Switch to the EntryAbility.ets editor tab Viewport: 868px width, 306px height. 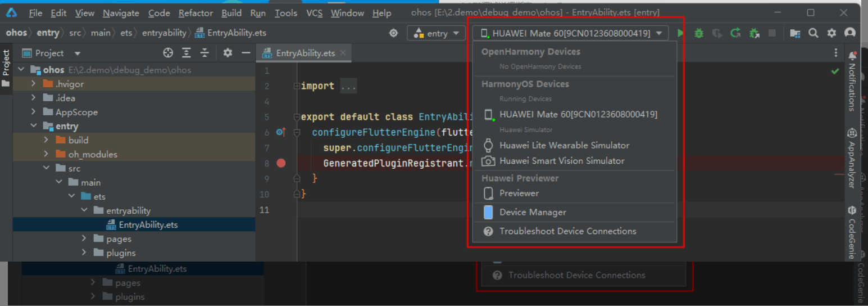point(305,53)
